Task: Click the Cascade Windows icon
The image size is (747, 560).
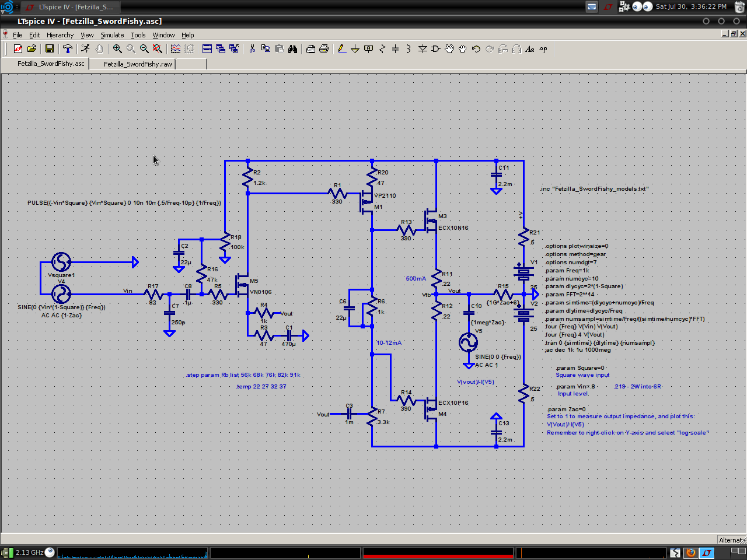Action: [x=221, y=49]
